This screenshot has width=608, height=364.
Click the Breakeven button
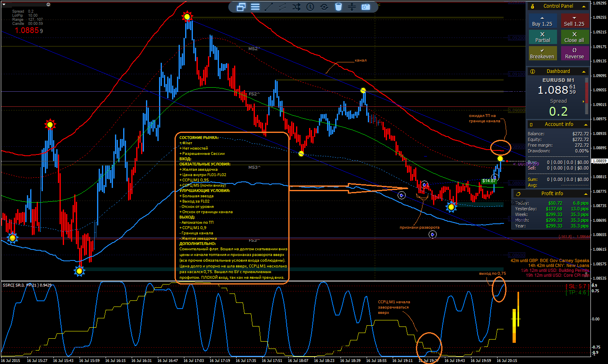pyautogui.click(x=542, y=53)
